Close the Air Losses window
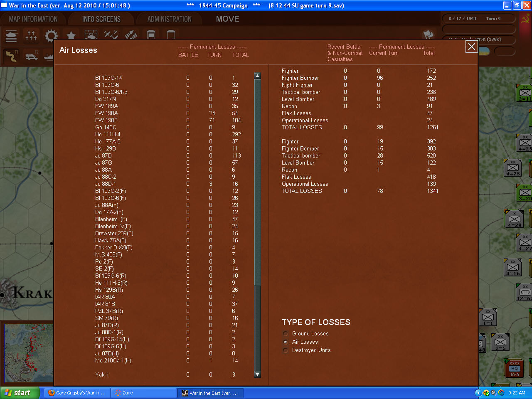The image size is (532, 399). coord(472,47)
